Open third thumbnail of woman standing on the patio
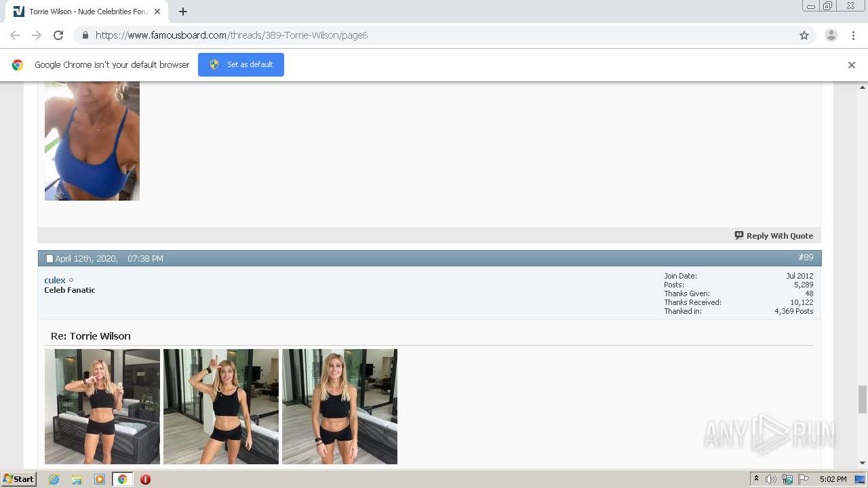This screenshot has width=868, height=488. (x=340, y=407)
